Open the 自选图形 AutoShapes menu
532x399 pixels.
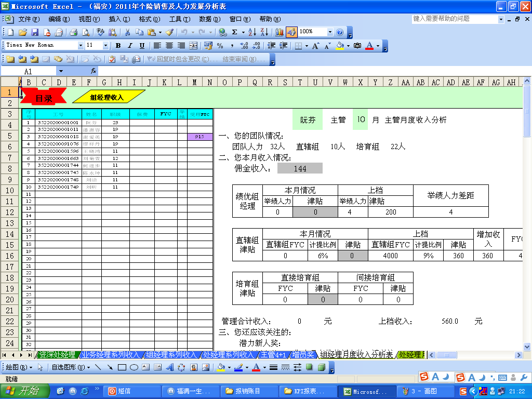click(71, 367)
